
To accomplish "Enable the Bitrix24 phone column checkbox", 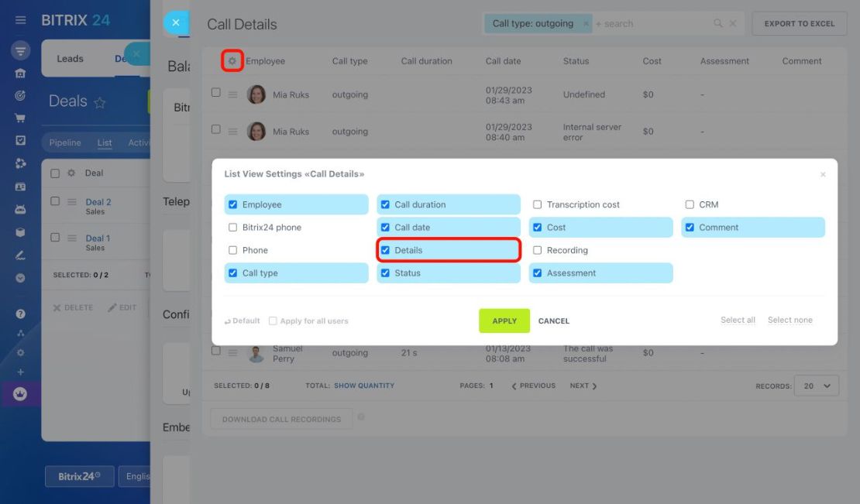I will tap(233, 228).
